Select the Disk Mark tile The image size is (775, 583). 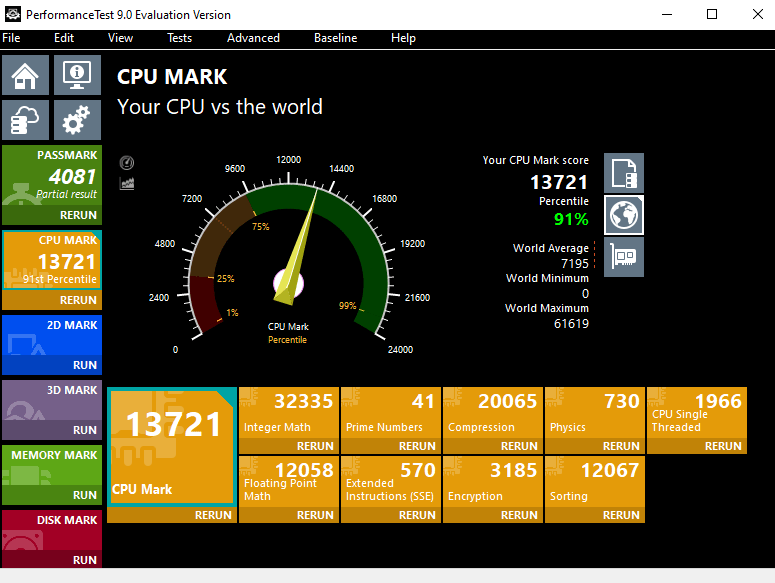[x=52, y=530]
